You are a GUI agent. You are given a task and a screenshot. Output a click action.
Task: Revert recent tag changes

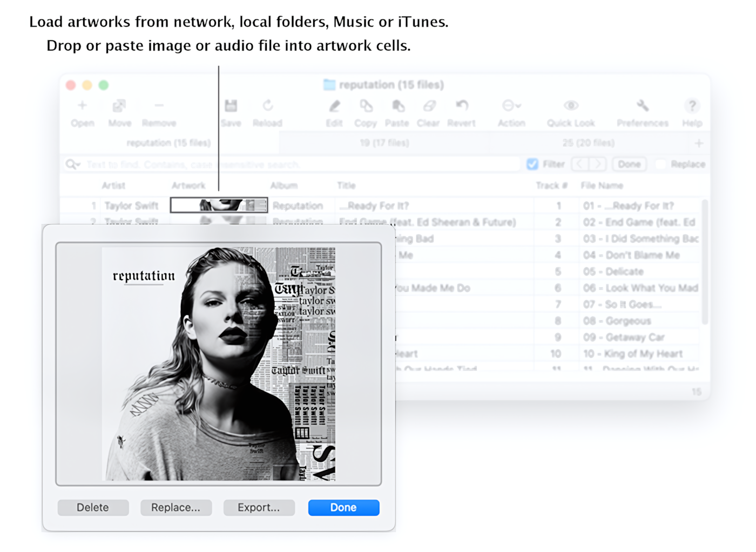[462, 112]
